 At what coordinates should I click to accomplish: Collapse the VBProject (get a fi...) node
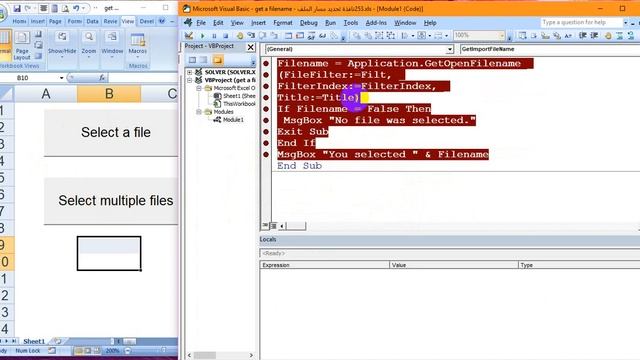(189, 80)
